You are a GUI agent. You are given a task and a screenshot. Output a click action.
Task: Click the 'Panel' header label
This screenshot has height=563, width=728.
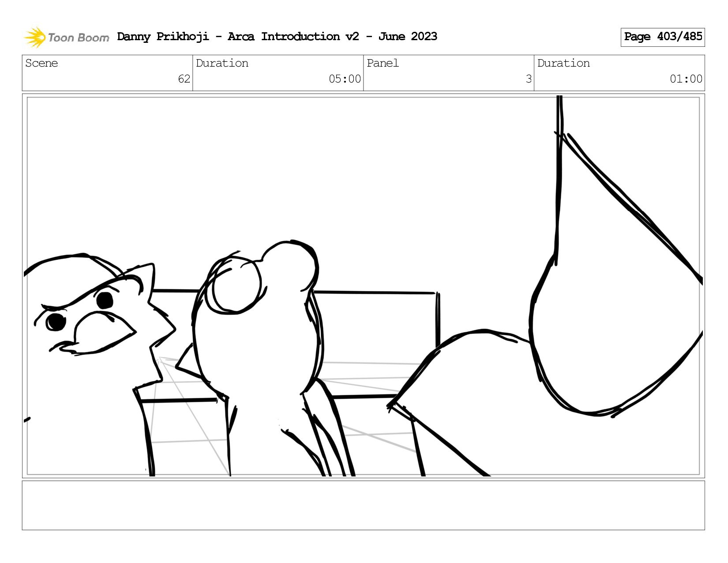383,63
